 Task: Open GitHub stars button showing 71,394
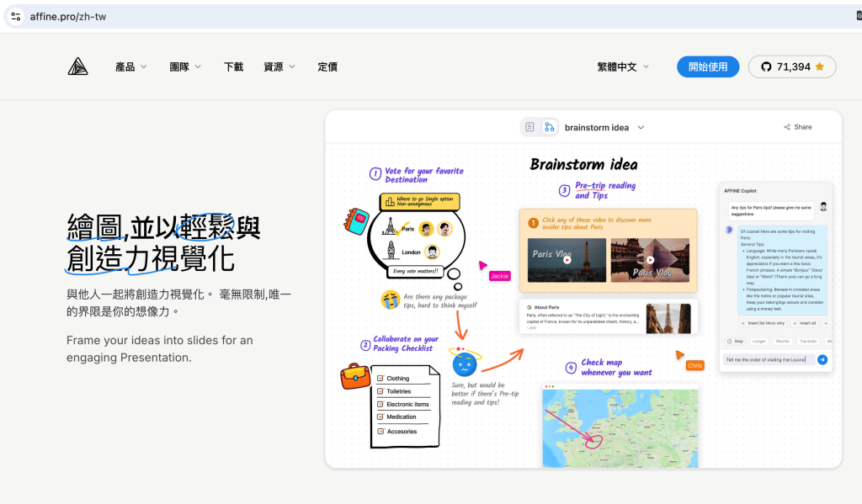pyautogui.click(x=792, y=66)
